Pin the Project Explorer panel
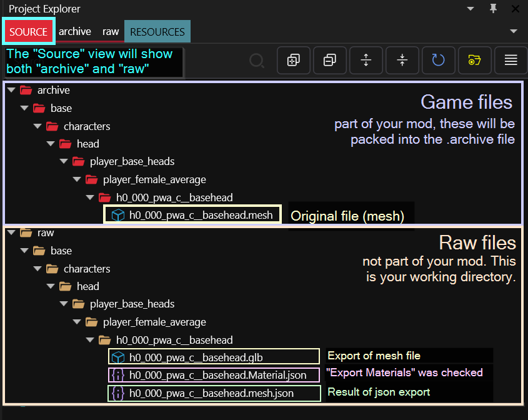 point(494,9)
